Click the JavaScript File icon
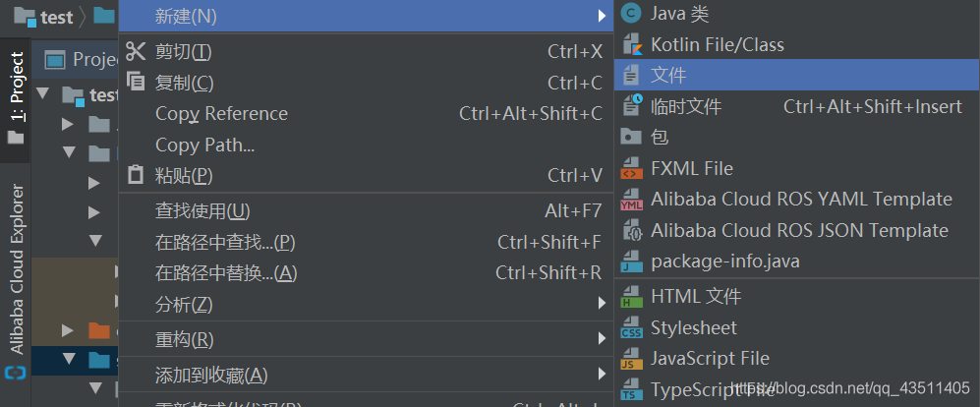 [x=632, y=358]
